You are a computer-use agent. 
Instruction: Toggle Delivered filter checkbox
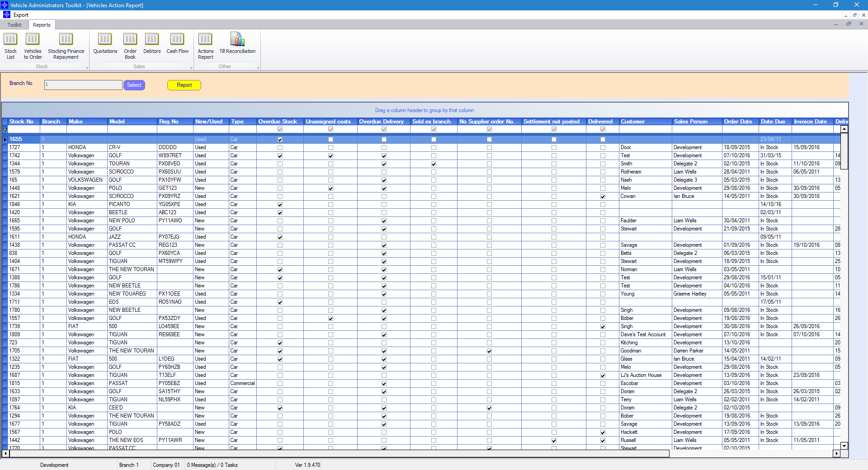coord(603,129)
